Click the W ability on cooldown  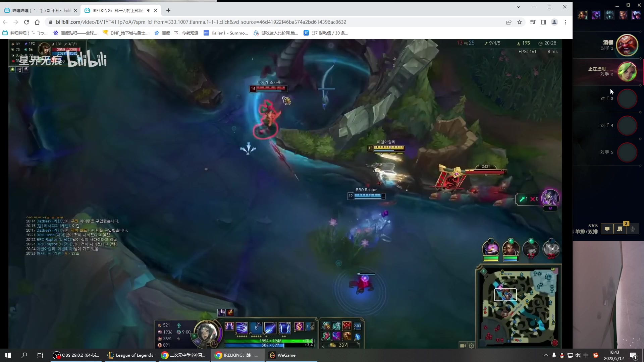tap(256, 328)
